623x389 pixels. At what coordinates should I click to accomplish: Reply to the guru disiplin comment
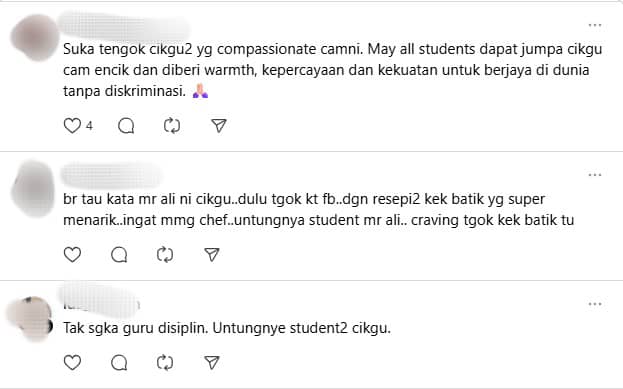pyautogui.click(x=119, y=362)
